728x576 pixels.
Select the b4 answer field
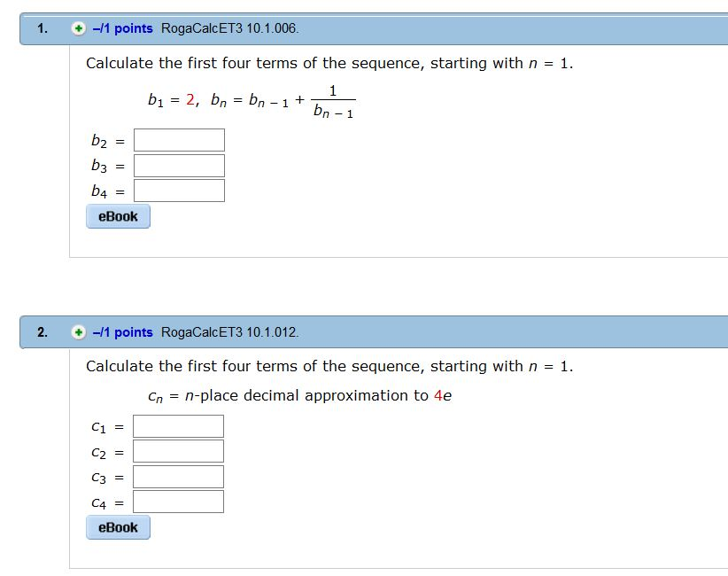coord(177,189)
